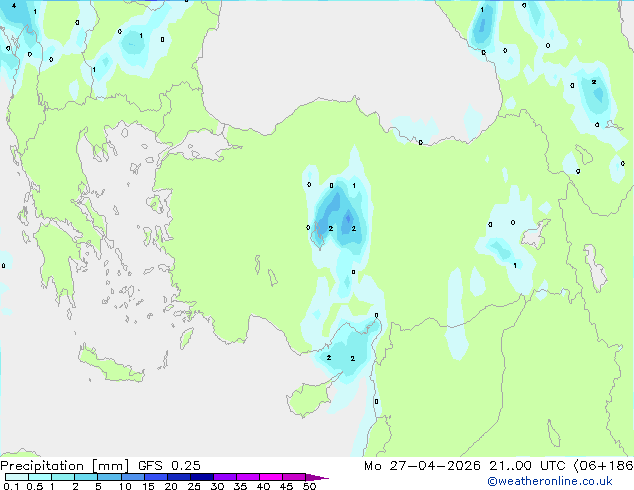This screenshot has width=634, height=490.
Task: Click the 0.5–1 mm legend color swatch
Action: [x=40, y=477]
